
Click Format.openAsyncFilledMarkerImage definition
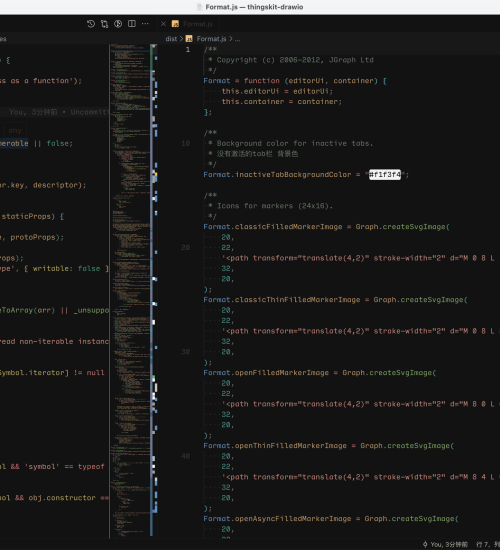pos(331,519)
